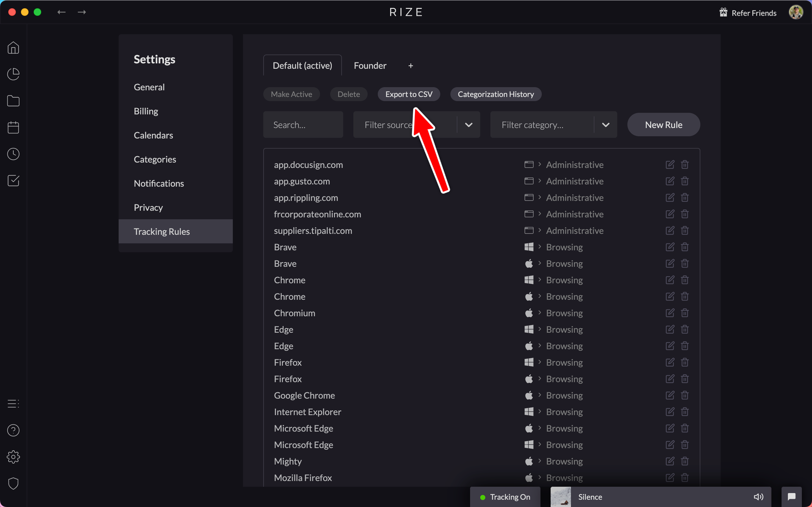Screen dimensions: 812x507
Task: Open the clock history icon in sidebar
Action: coord(13,154)
